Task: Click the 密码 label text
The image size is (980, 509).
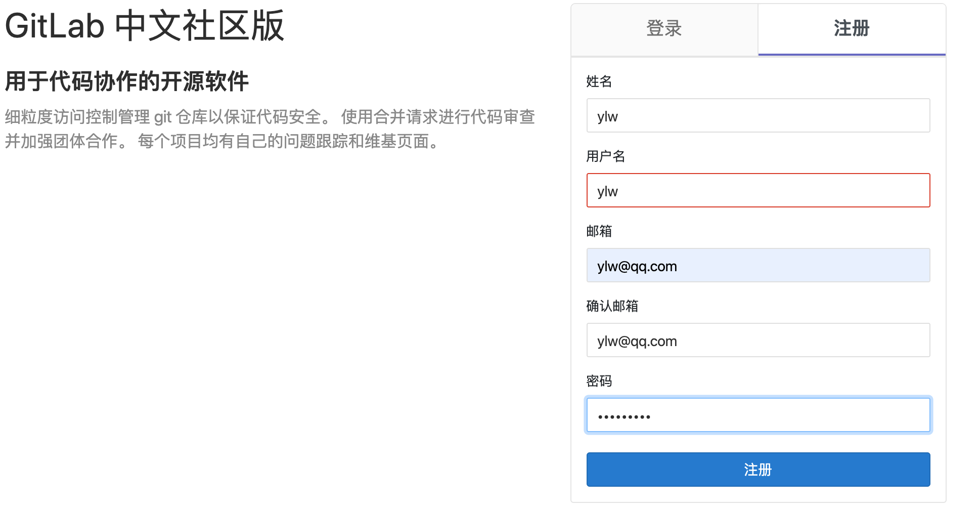Action: [x=599, y=381]
